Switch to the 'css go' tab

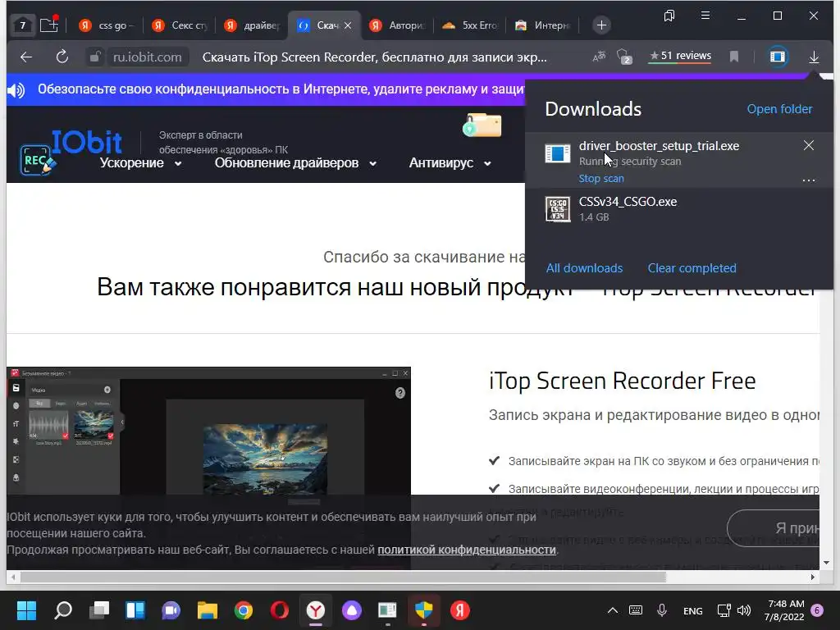[106, 25]
